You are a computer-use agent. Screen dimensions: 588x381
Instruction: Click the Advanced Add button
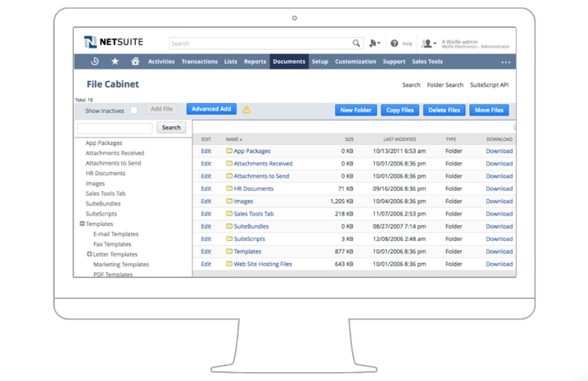point(211,109)
